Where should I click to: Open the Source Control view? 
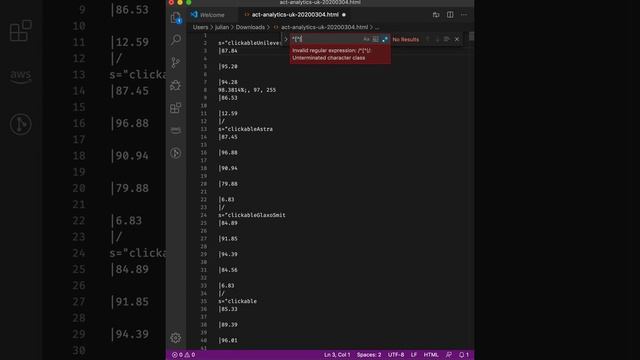176,62
